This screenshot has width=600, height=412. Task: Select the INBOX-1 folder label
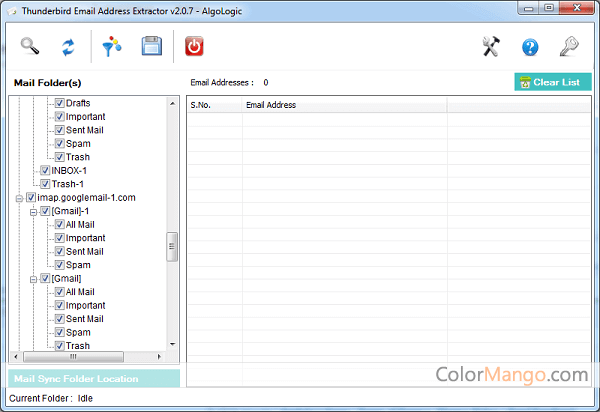click(69, 170)
